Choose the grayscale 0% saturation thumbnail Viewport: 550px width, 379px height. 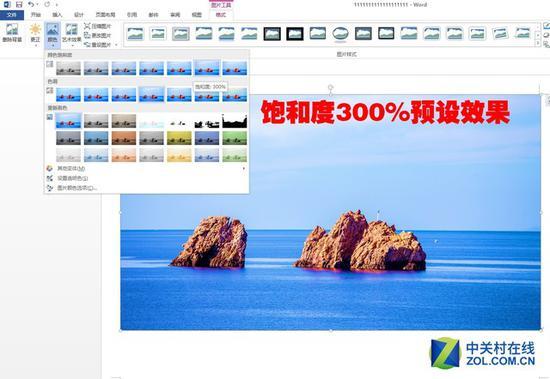(68, 68)
